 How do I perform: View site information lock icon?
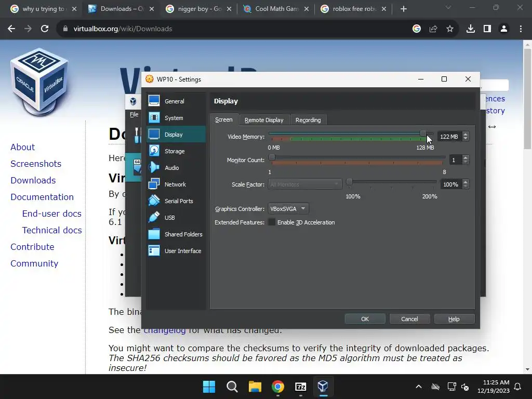pos(65,29)
